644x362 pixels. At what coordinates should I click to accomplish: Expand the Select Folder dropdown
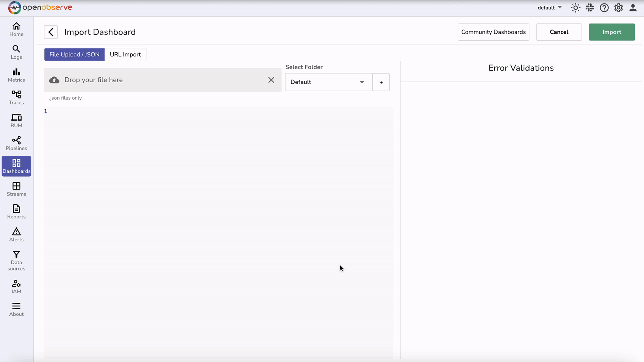click(x=328, y=82)
